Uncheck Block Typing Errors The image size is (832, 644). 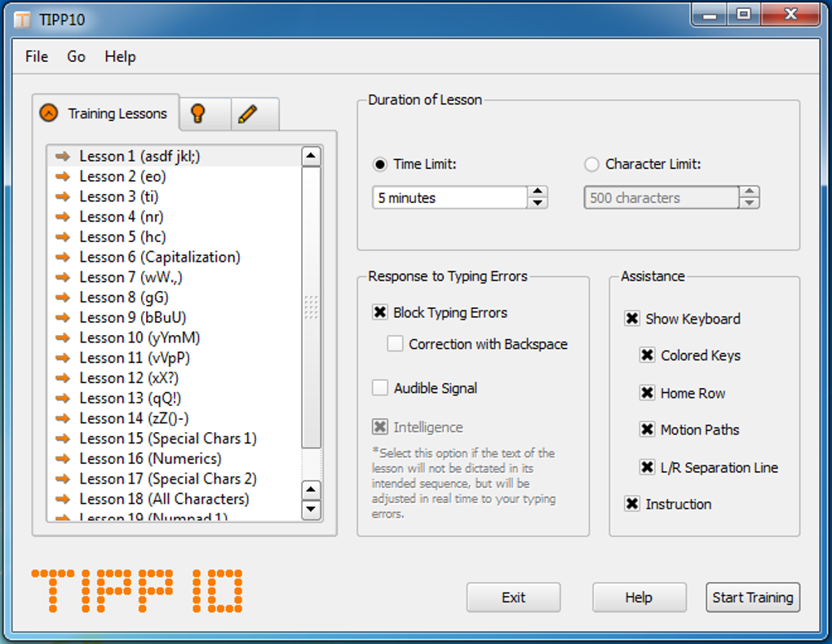(x=380, y=312)
